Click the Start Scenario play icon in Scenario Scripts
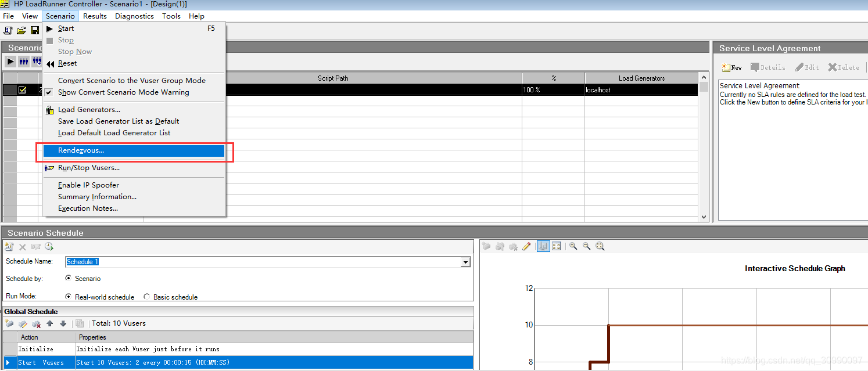This screenshot has height=371, width=868. coord(10,61)
